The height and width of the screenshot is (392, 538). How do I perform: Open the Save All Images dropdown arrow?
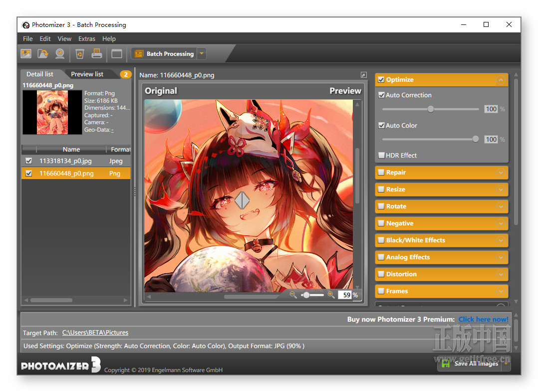click(x=506, y=364)
